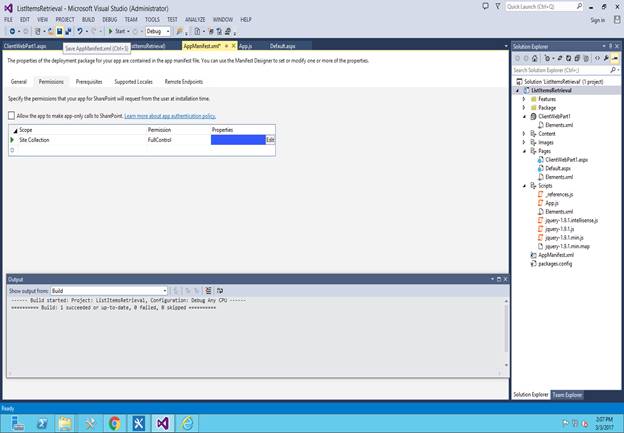Click the Start button label
Viewport: 624px width, 433px height.
click(x=120, y=31)
